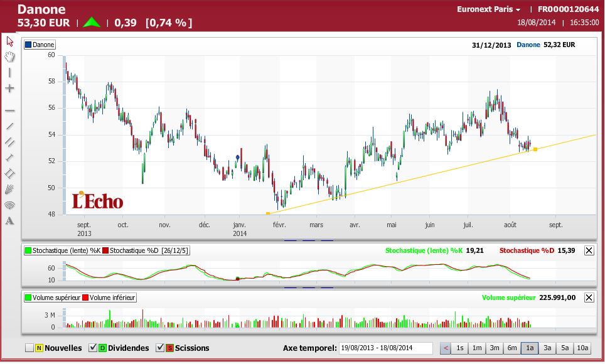Uncheck the Dividendes checkbox
Image resolution: width=605 pixels, height=364 pixels.
coord(93,348)
